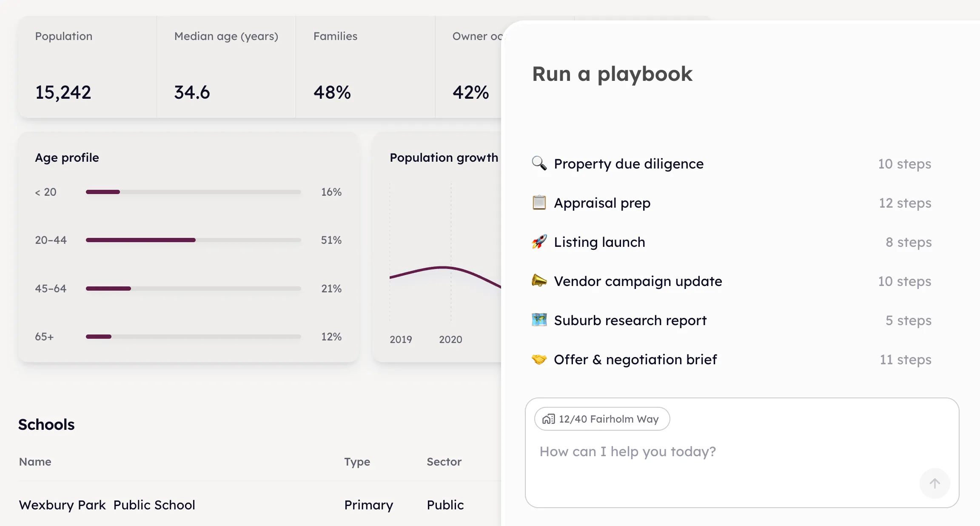The width and height of the screenshot is (980, 526).
Task: Click the Public sector cell
Action: pyautogui.click(x=445, y=505)
